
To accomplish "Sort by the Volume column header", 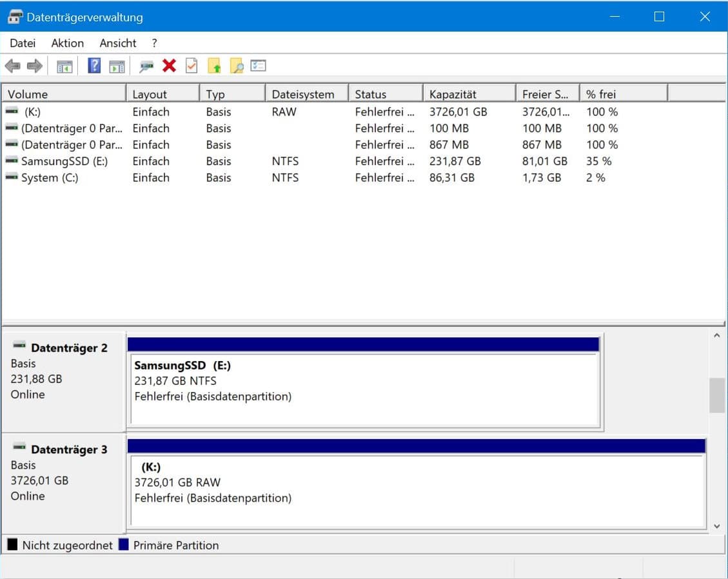I will (x=64, y=94).
